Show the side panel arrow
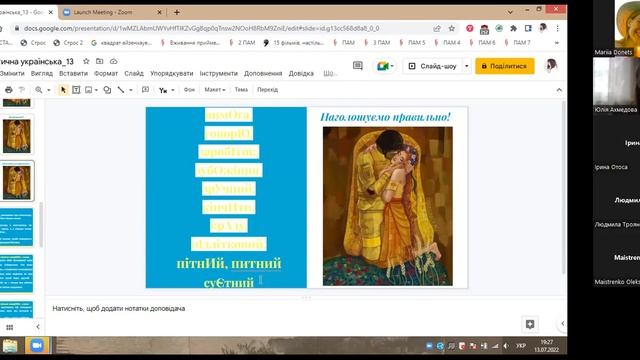This screenshot has width=640, height=360. [562, 324]
